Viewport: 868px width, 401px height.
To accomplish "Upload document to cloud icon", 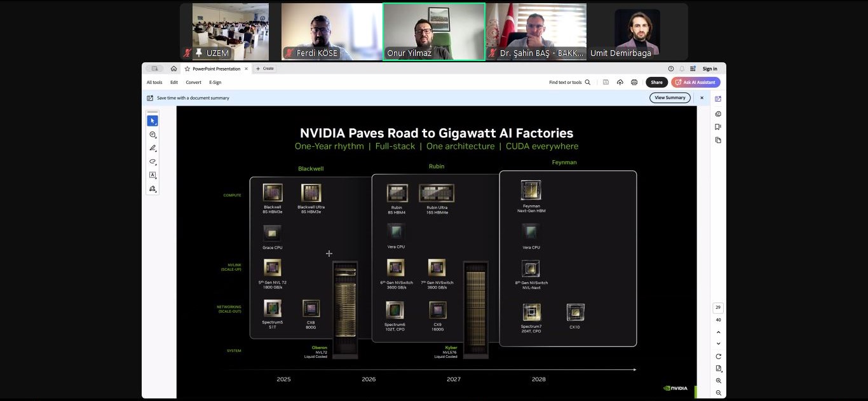I will pyautogui.click(x=620, y=82).
